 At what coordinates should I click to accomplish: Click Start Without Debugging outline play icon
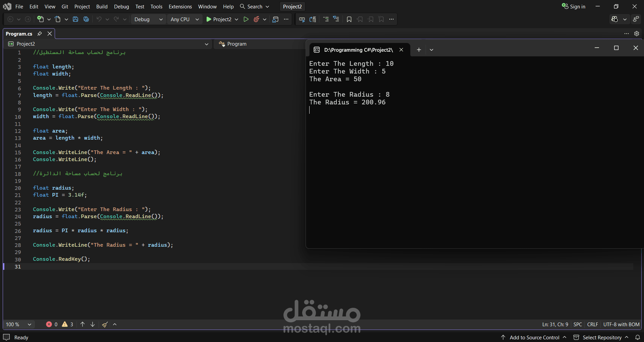pos(246,19)
